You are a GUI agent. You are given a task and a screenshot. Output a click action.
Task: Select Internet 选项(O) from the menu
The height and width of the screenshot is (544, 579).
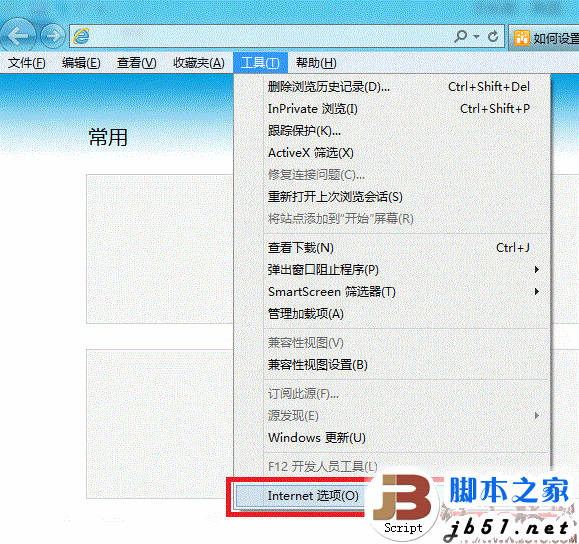coord(313,496)
